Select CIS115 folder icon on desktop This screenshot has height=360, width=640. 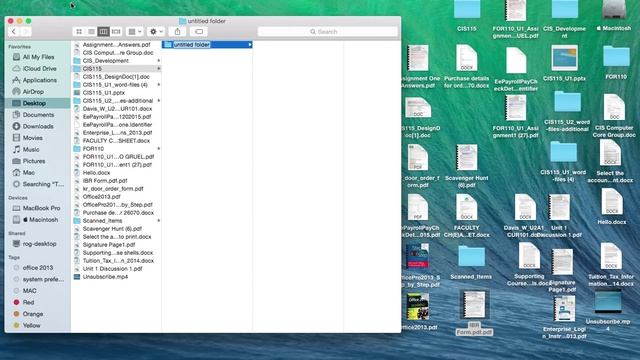pos(467,10)
